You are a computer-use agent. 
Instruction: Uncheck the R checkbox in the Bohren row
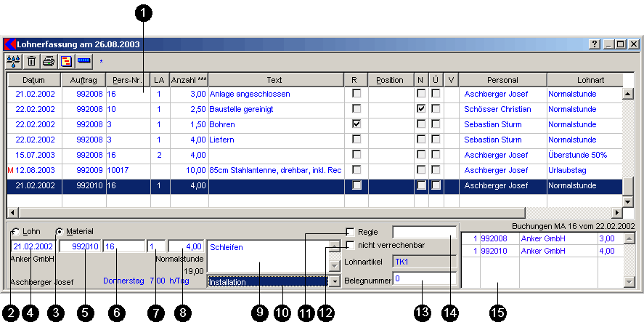(356, 124)
